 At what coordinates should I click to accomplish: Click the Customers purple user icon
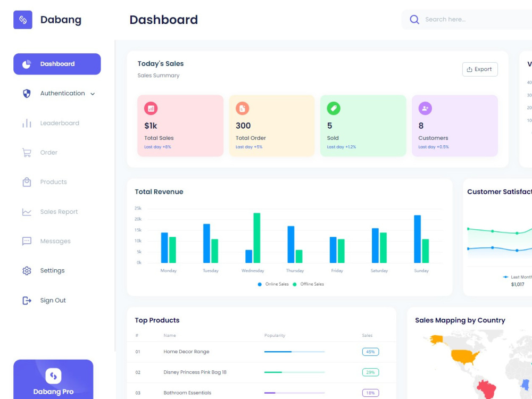click(425, 109)
